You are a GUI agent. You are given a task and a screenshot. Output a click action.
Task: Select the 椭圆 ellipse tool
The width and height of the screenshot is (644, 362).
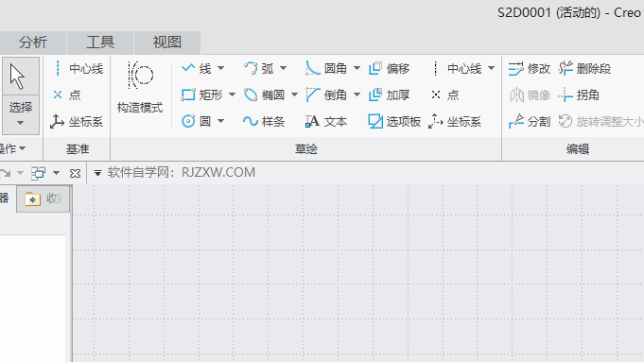coord(264,95)
